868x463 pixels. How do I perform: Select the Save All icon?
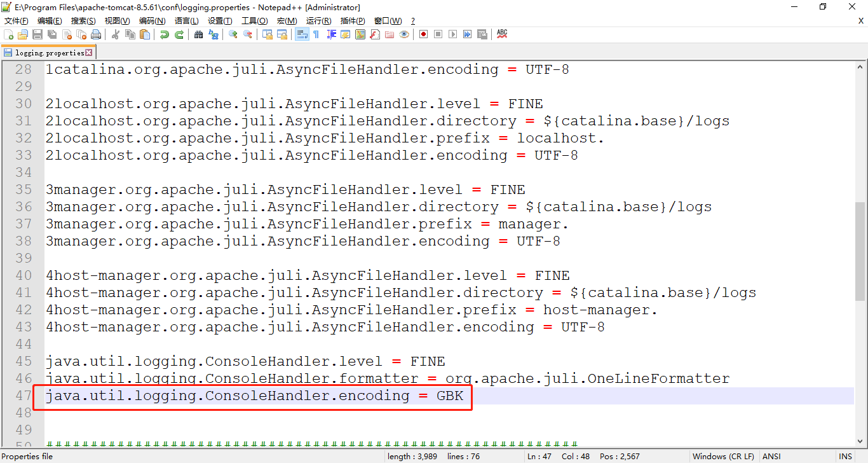click(x=50, y=34)
